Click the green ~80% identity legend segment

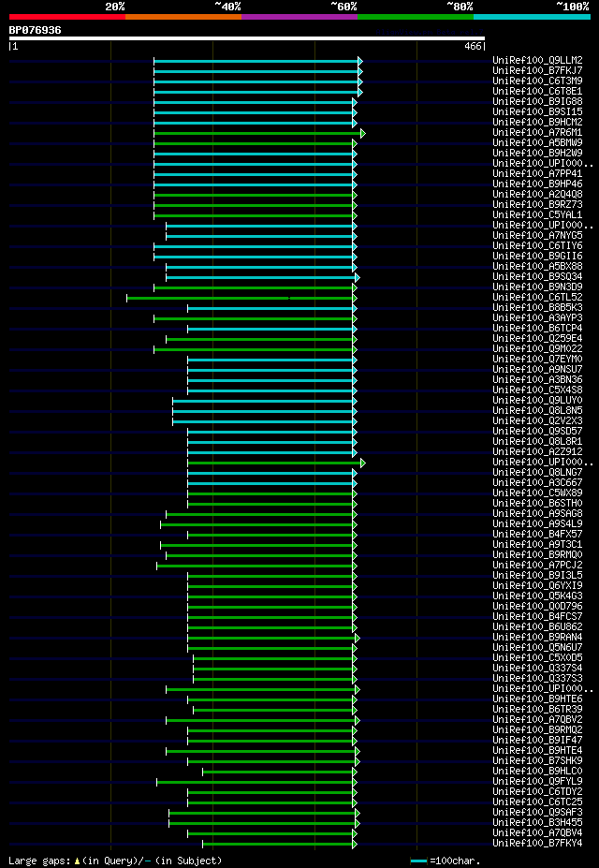point(416,17)
